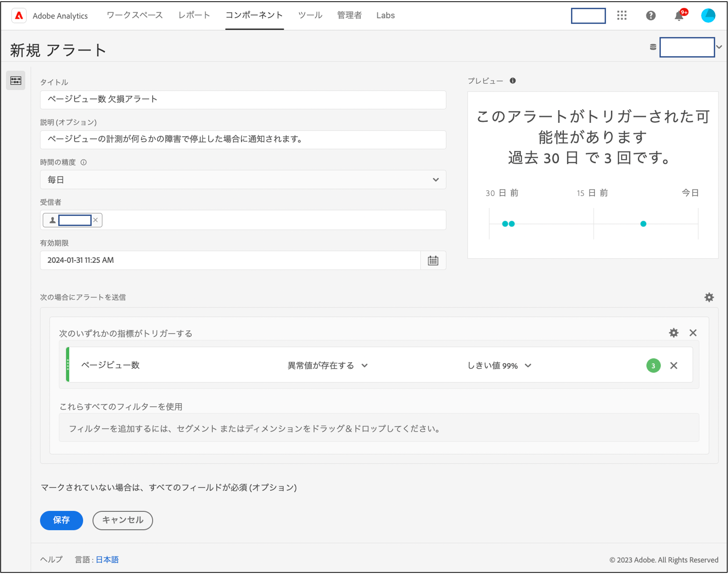Screen dimensions: 728x574
Task: Open the 毎日 time granularity dropdown
Action: coord(243,180)
